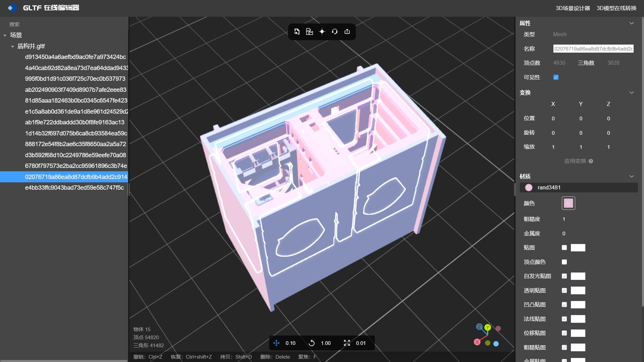
Task: Click the move snap icon at bottom
Action: coord(276,343)
